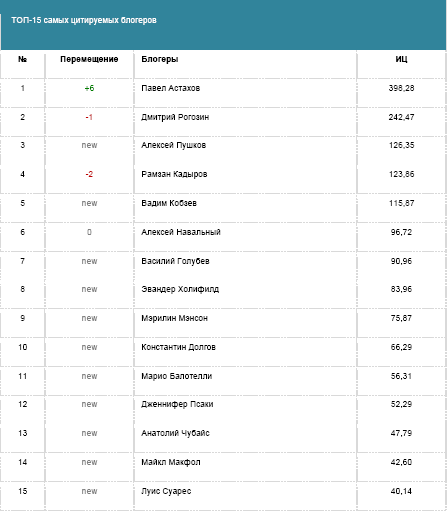Open Дженнифер Псаки entry
The height and width of the screenshot is (511, 447).
[x=177, y=404]
